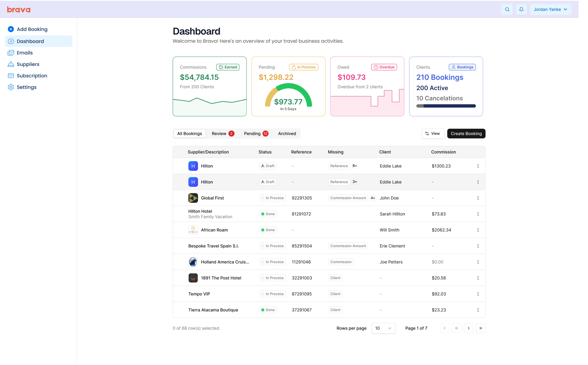Viewport: 588px width, 365px height.
Task: Click the Add Booking plus icon
Action: (x=11, y=29)
